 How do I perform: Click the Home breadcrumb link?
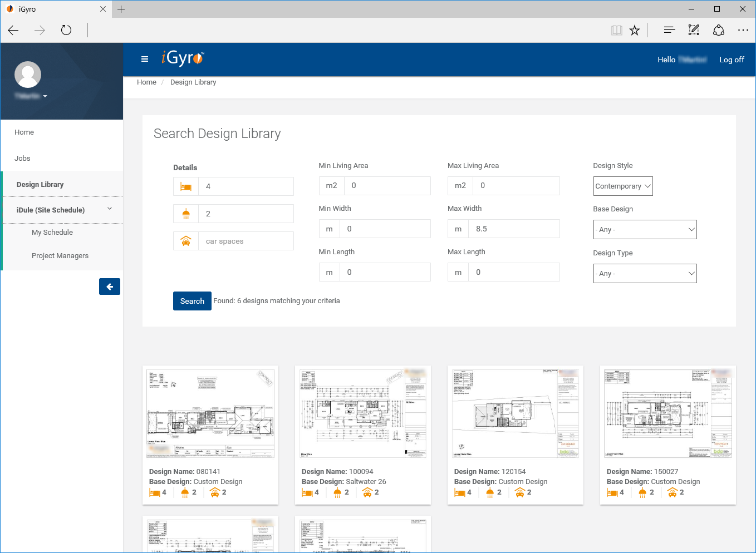point(146,82)
